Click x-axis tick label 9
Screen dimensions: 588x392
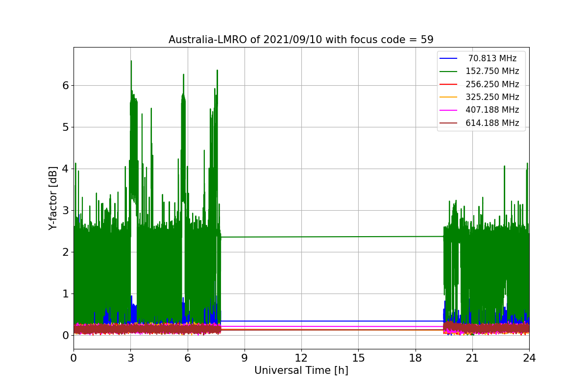245,358
